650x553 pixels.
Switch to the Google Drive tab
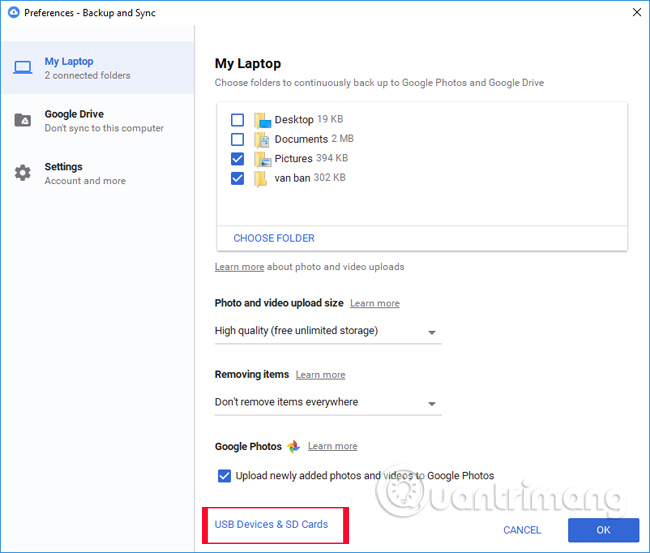point(98,120)
